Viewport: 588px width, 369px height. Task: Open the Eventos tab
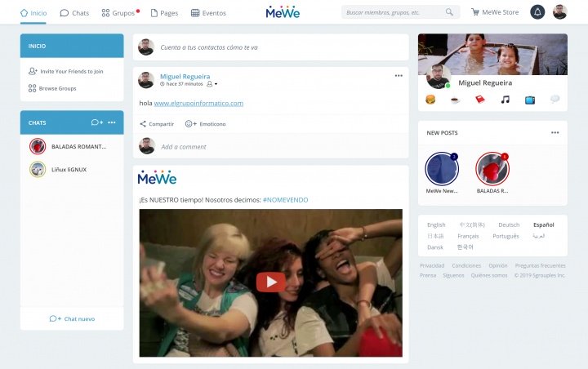(x=208, y=13)
